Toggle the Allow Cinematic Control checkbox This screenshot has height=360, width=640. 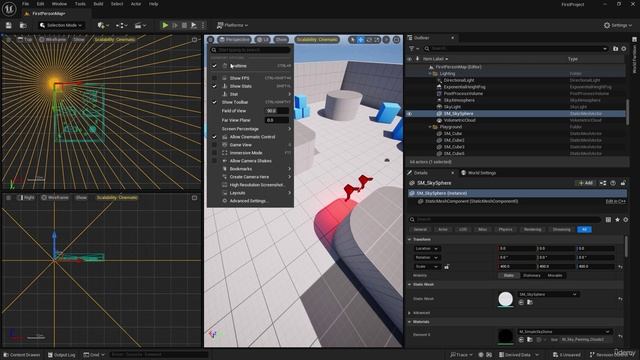[214, 137]
